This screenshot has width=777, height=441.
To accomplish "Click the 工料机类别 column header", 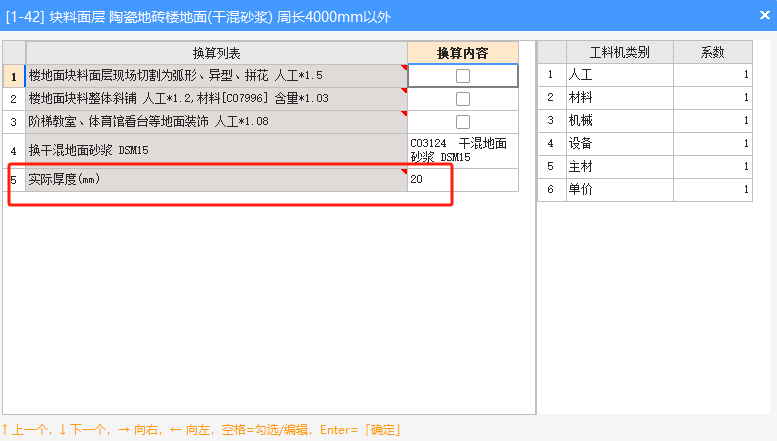I will pos(619,52).
